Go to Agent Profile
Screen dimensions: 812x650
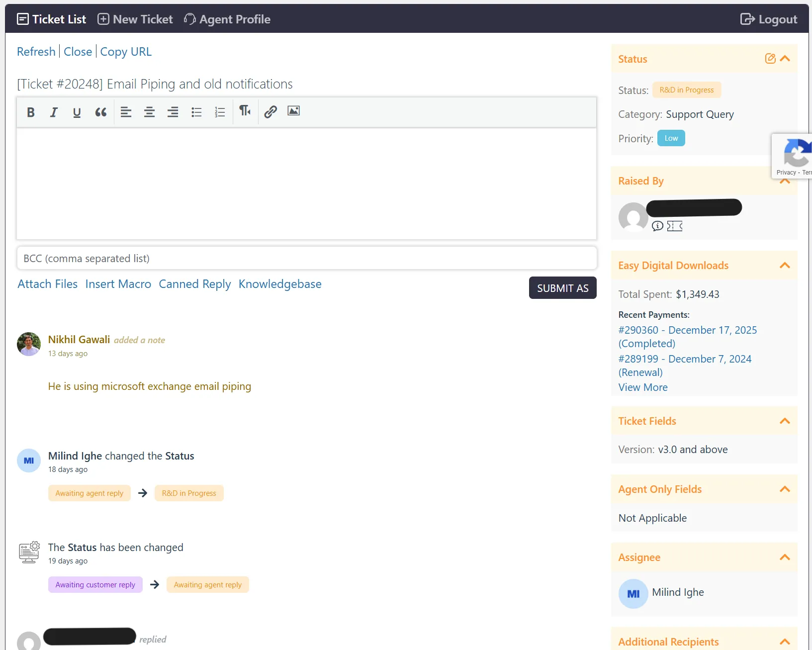pos(227,19)
